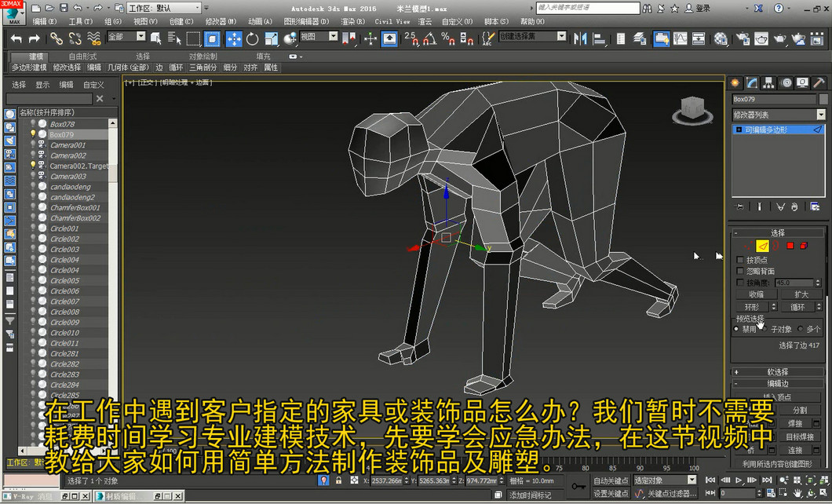Toggle the 按顶点 checkbox
Viewport: 832px width, 504px height.
click(740, 260)
